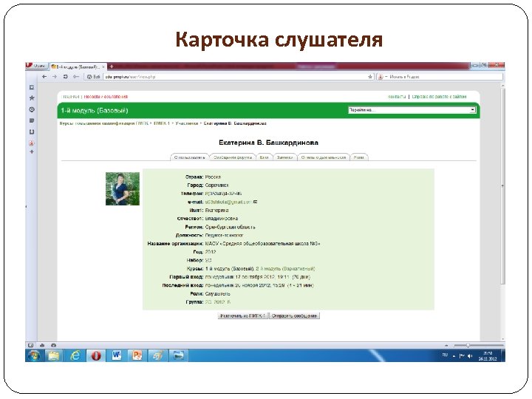Adjust the page zoom slider in status bar
This screenshot has height=399, width=532.
point(478,345)
